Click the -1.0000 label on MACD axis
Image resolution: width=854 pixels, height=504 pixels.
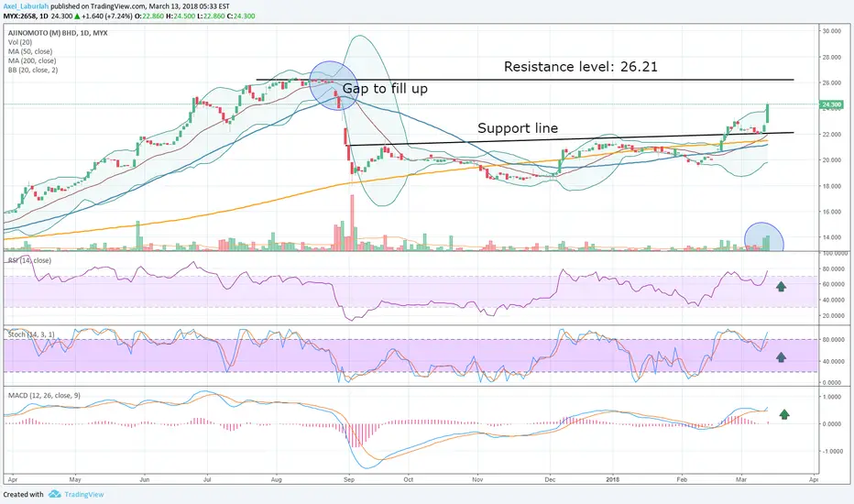(x=833, y=451)
